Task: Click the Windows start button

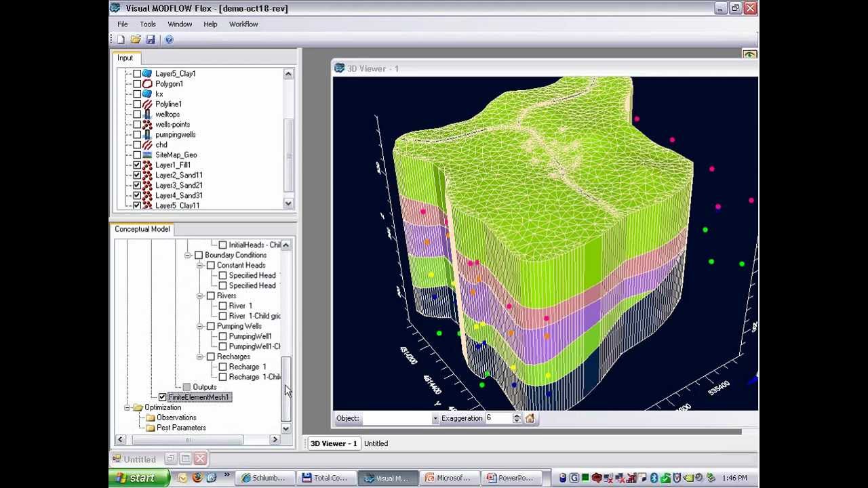Action: tap(139, 478)
